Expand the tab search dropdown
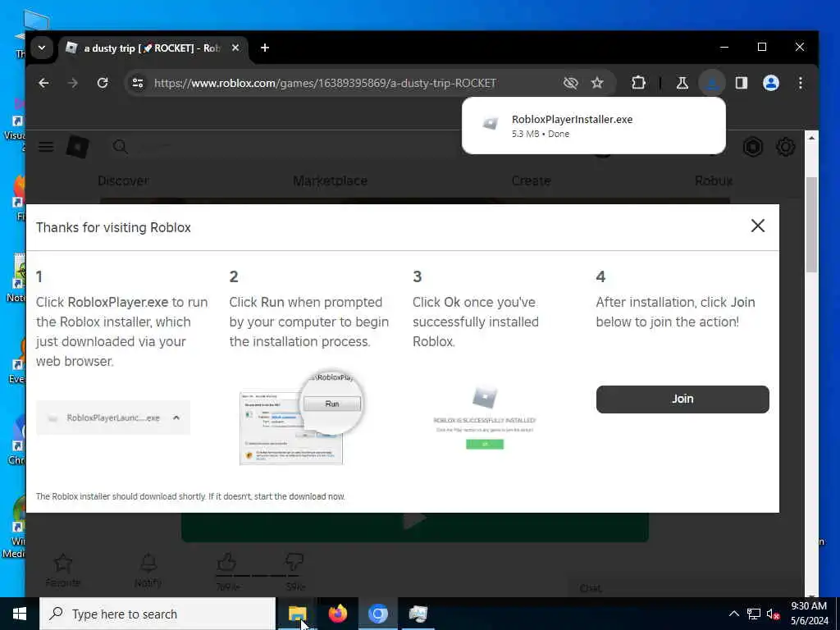 (x=42, y=48)
